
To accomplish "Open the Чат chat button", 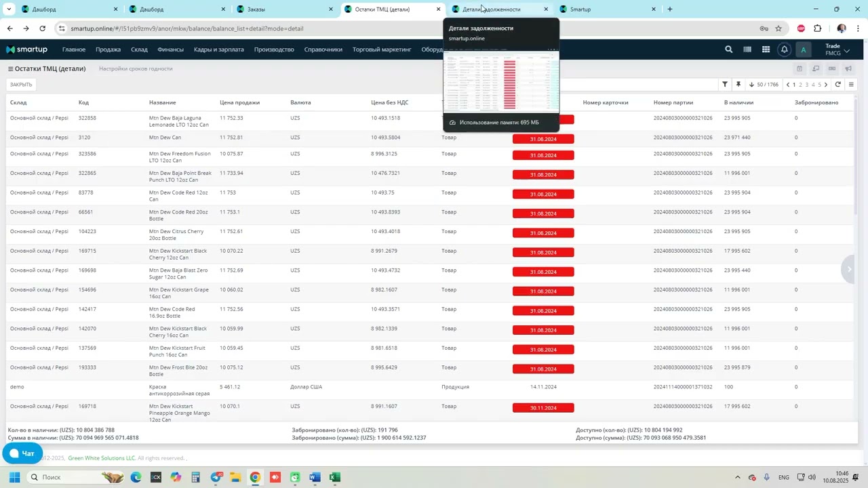I will 22,453.
